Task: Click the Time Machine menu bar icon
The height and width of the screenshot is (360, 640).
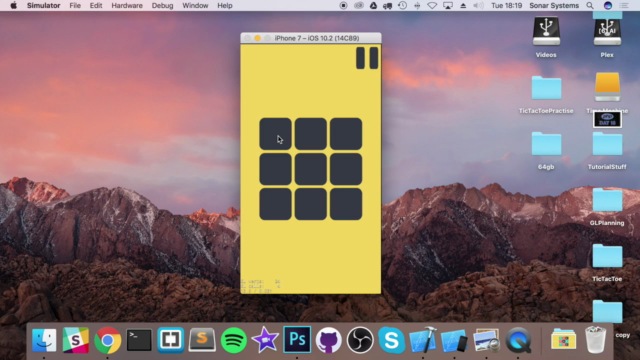Action: coord(402,6)
